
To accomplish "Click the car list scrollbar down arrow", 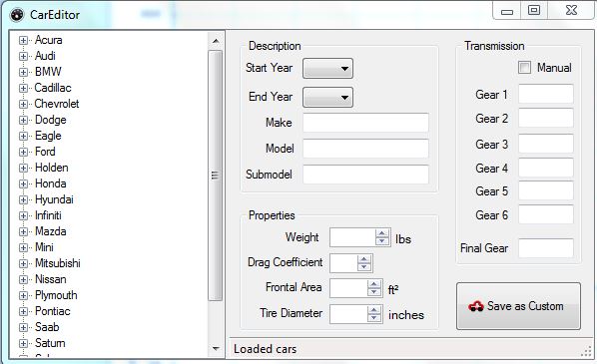I will click(x=216, y=348).
